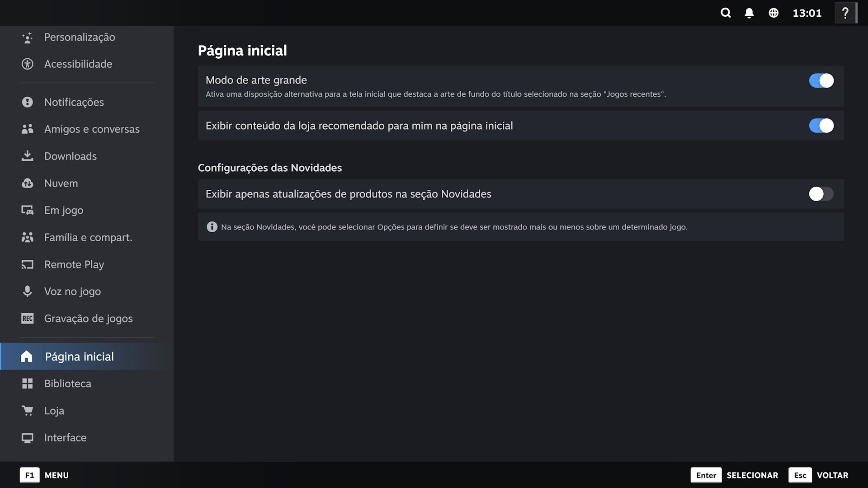Click the Voz no jogo microphone icon
868x488 pixels.
tap(27, 291)
